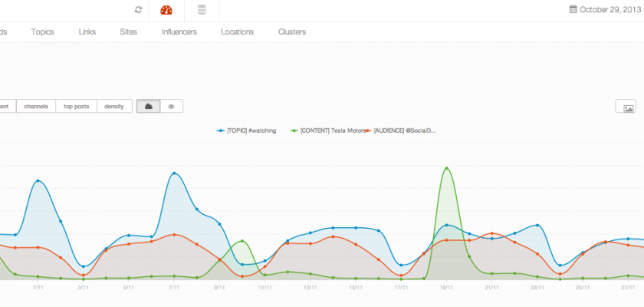Click the refresh icon in top bar
Viewport: 644px width, 307px height.
[138, 10]
